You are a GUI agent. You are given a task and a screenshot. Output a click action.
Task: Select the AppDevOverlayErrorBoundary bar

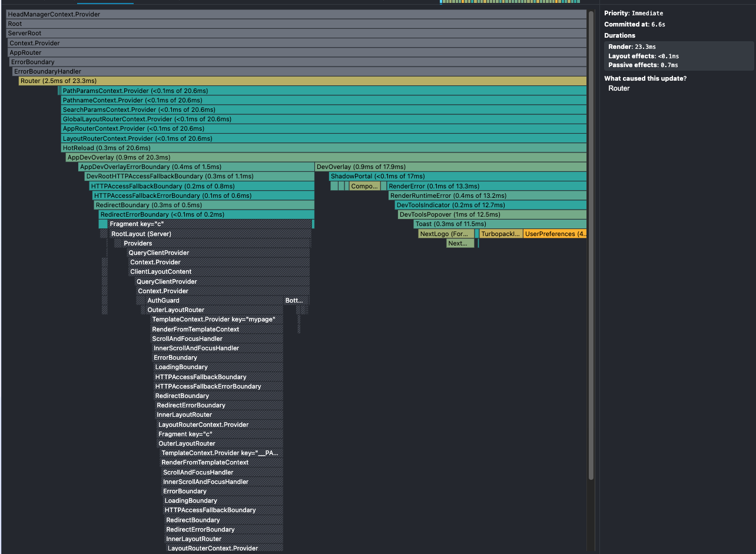point(197,167)
